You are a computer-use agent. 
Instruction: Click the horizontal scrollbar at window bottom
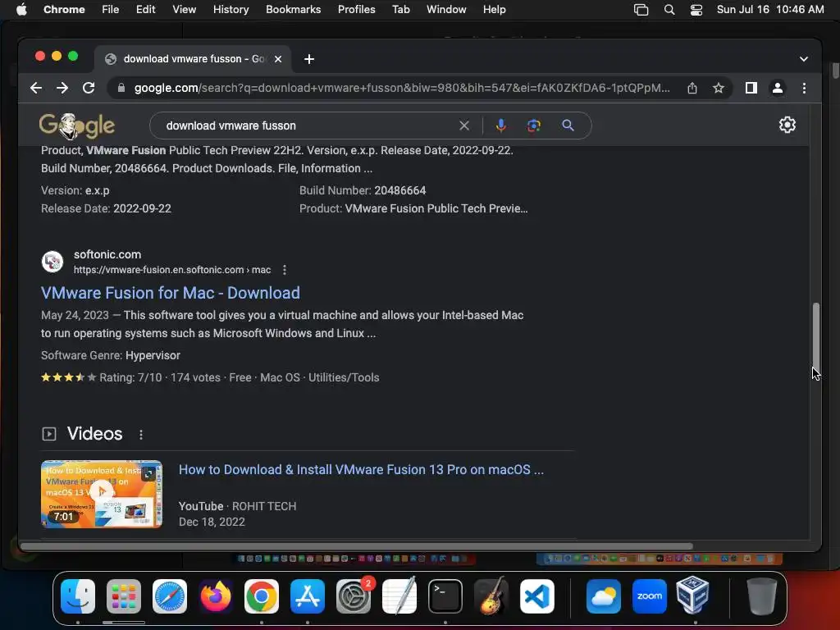pyautogui.click(x=356, y=546)
